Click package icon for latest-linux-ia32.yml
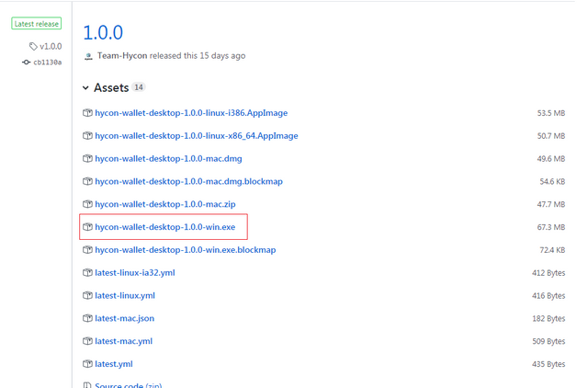Viewport: 588px width, 388px height. click(87, 273)
